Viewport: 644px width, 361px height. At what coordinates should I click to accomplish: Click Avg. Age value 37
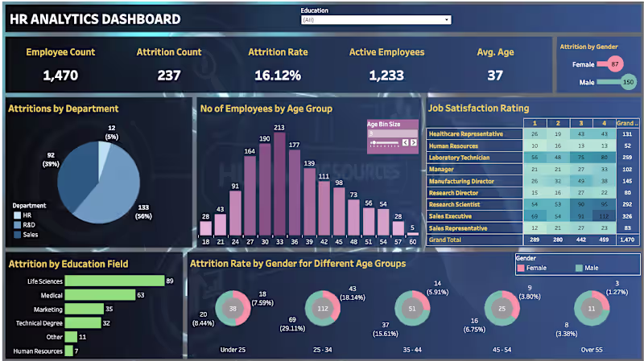(x=495, y=76)
